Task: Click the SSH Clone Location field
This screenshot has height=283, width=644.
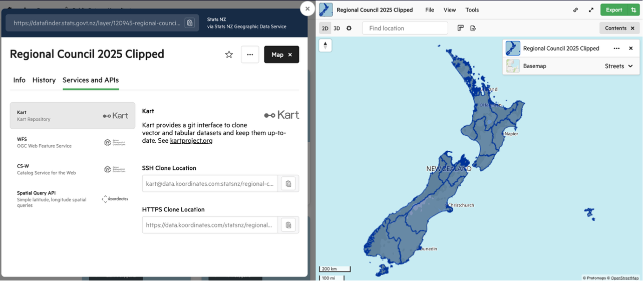Action: (210, 184)
